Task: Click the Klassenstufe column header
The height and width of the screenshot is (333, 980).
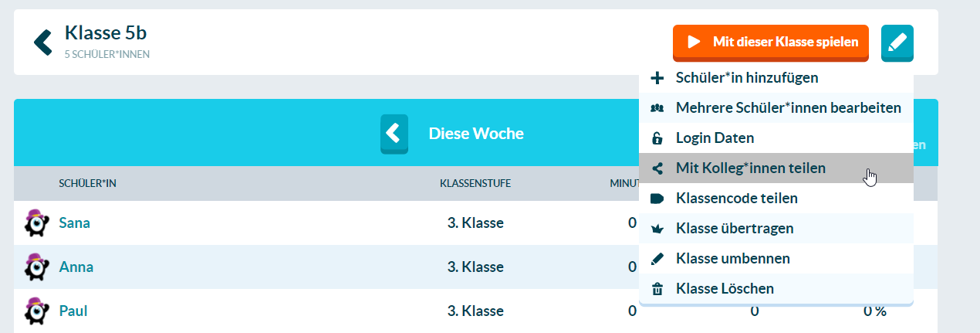Action: click(475, 184)
